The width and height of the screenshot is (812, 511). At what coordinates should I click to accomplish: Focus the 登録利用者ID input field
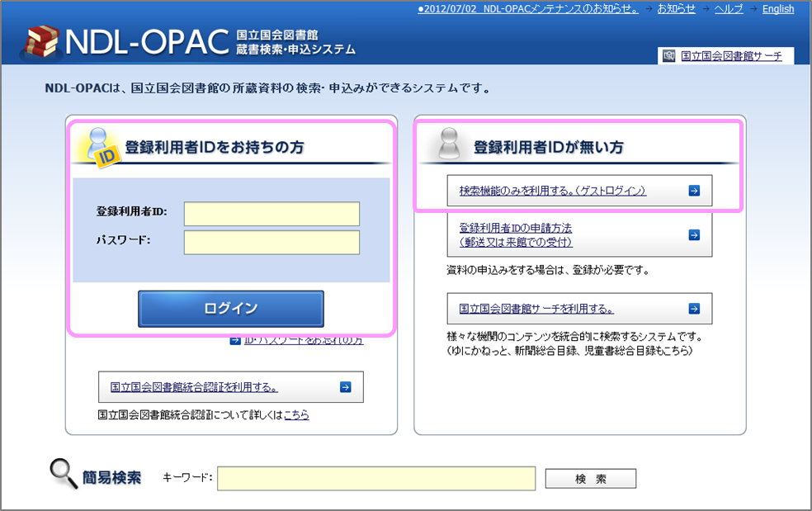pyautogui.click(x=271, y=214)
